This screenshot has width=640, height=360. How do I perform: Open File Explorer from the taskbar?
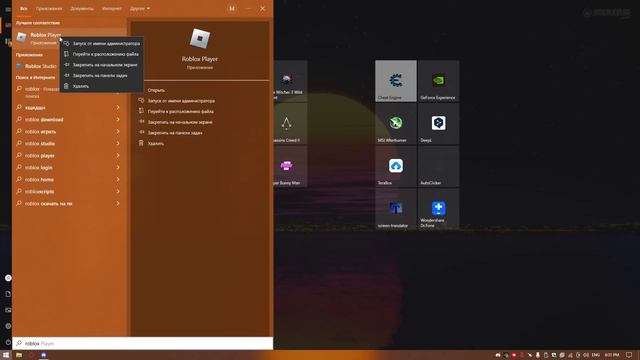pyautogui.click(x=19, y=355)
